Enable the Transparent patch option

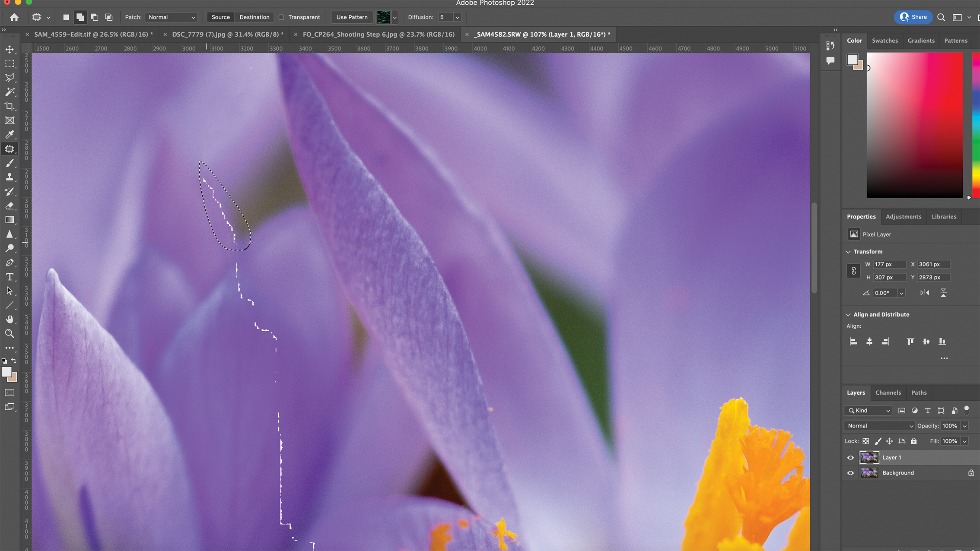[281, 17]
